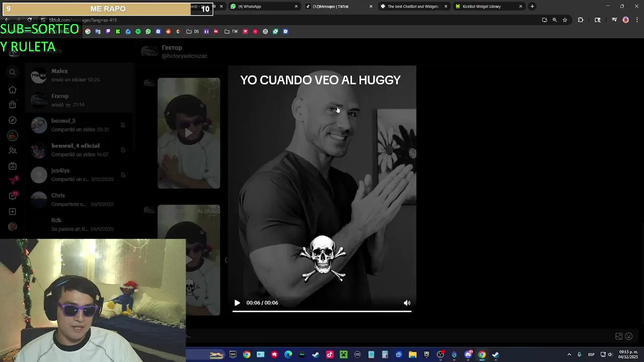Image resolution: width=644 pixels, height=362 pixels.
Task: Open the Spotify bookmark
Action: [138, 31]
